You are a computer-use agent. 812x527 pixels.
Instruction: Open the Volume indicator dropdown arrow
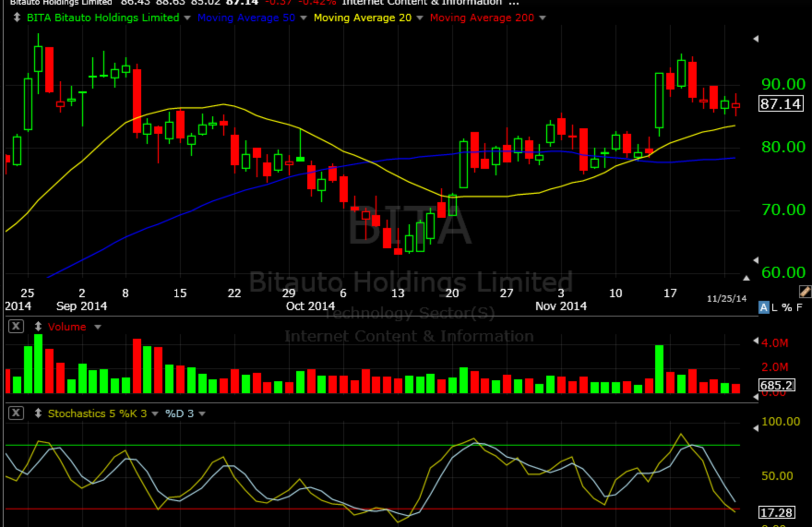pyautogui.click(x=97, y=327)
